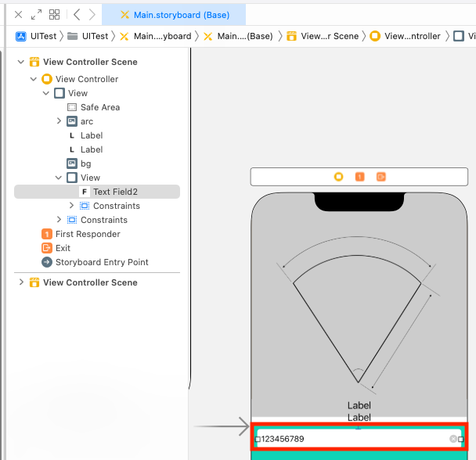The width and height of the screenshot is (476, 460).
Task: Open the related items grid menu icon
Action: 54,14
